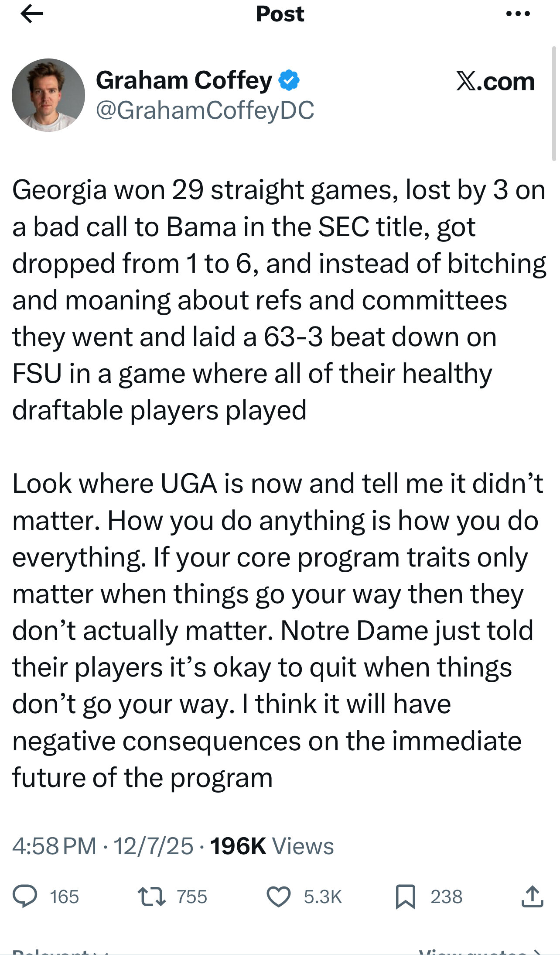This screenshot has height=955, width=560.
Task: Open the three-dot more options menu
Action: click(518, 14)
